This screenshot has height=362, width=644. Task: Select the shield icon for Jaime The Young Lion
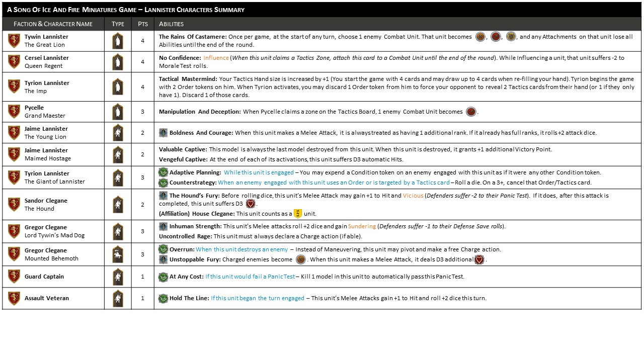[x=14, y=133]
